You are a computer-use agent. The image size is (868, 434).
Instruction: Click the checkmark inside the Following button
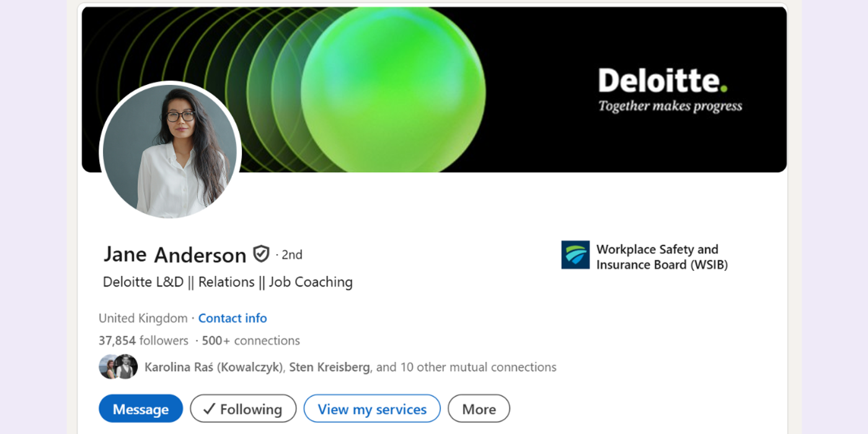(208, 409)
